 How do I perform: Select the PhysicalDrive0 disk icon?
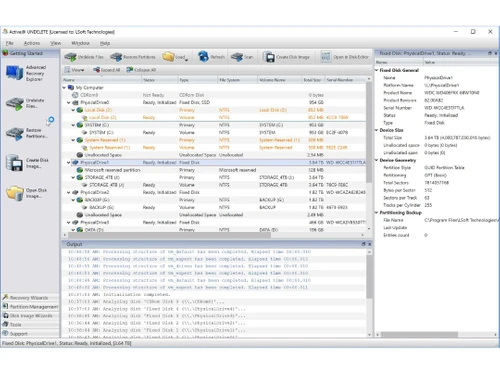coord(75,103)
